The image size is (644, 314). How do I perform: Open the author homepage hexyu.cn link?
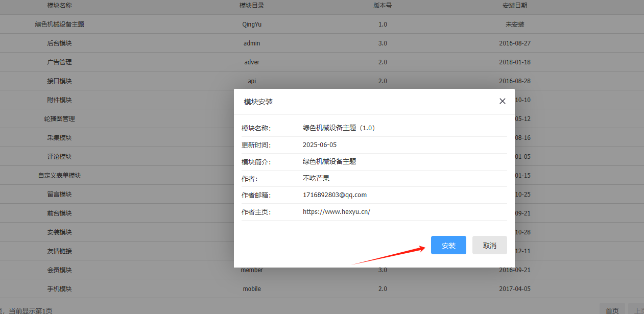(336, 212)
